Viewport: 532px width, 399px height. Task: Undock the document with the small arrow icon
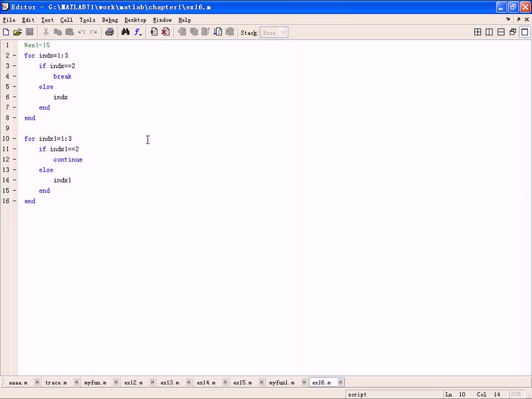tap(519, 20)
